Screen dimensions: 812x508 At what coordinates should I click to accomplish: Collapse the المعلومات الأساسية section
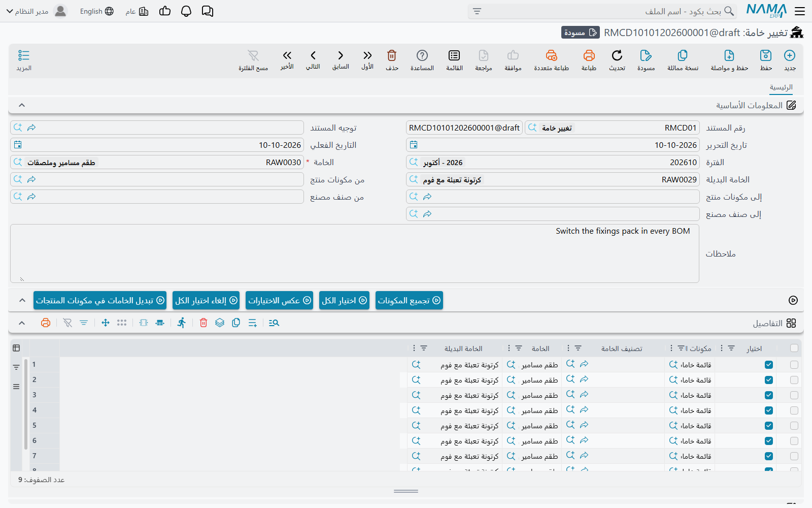22,105
